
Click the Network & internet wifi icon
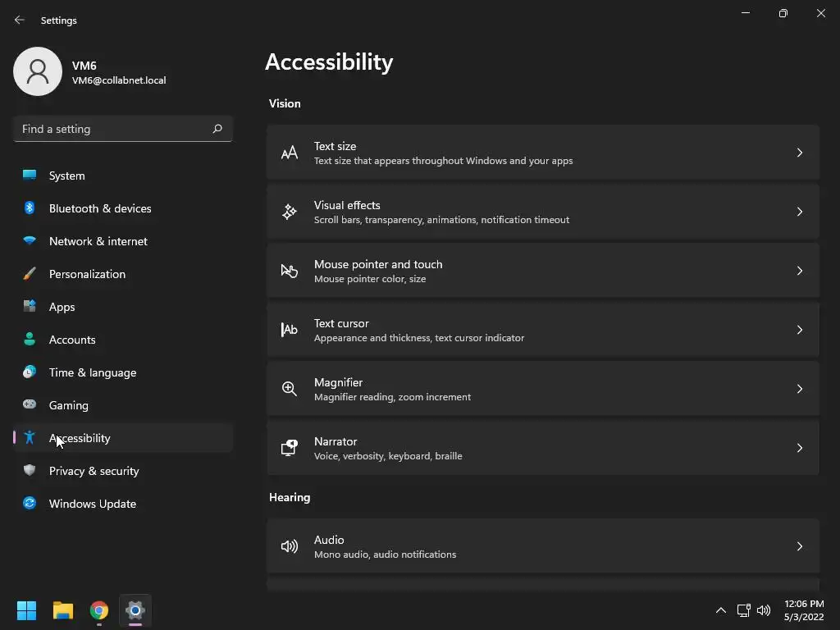click(x=30, y=241)
